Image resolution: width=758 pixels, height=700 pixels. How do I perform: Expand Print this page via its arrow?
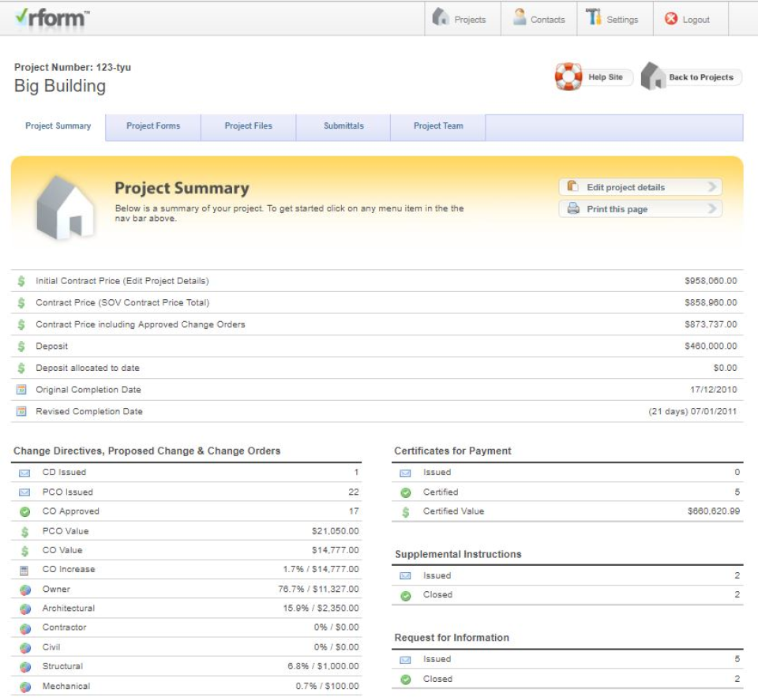click(715, 208)
